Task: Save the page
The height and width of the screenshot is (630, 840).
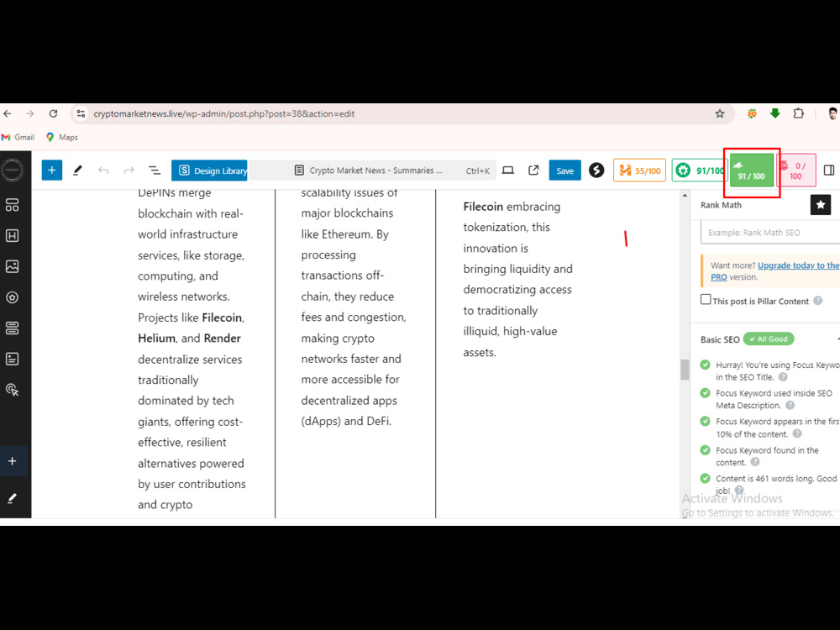Action: pos(564,171)
